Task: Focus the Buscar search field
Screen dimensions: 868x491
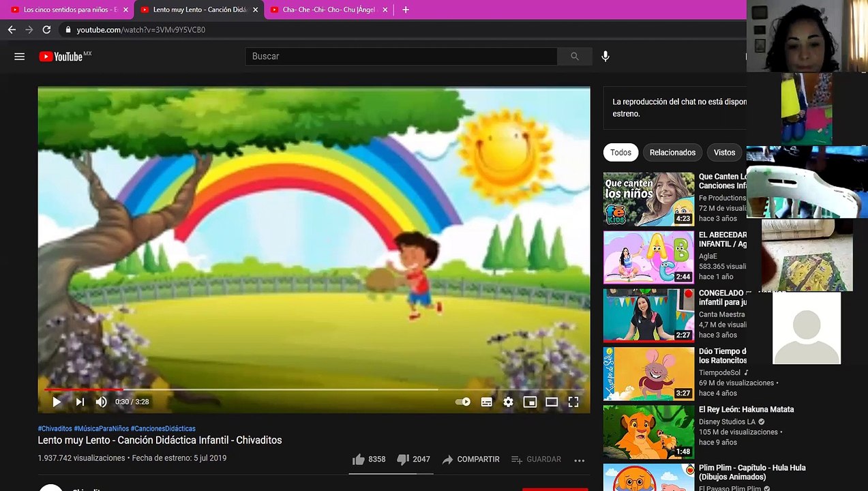Action: point(401,57)
